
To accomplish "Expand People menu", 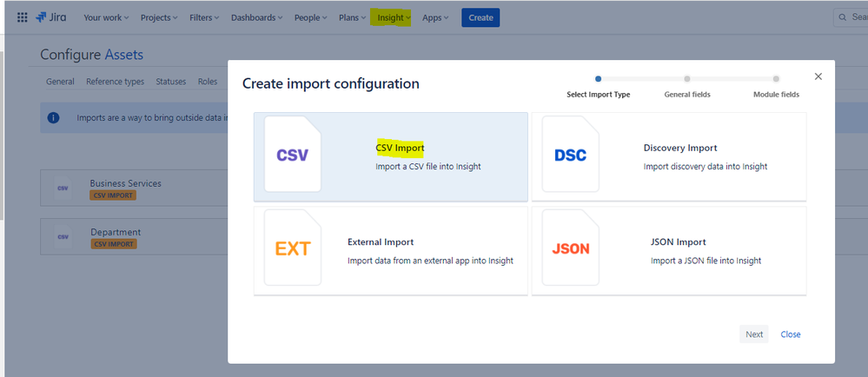I will click(x=310, y=17).
